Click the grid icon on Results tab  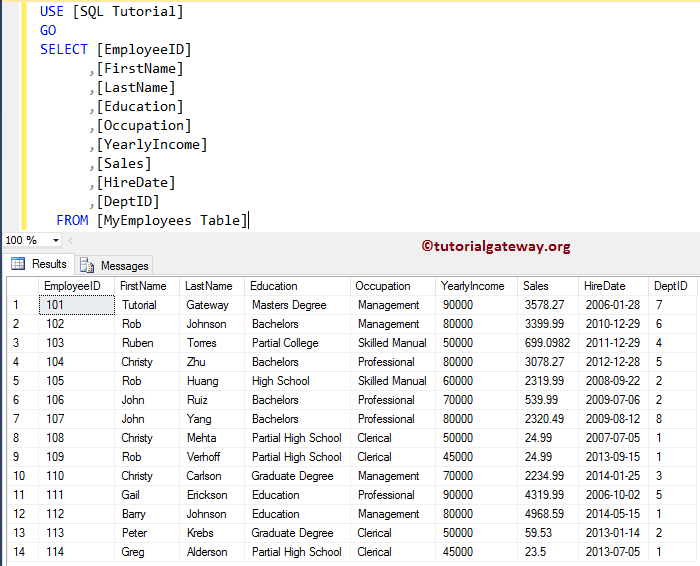pyautogui.click(x=17, y=264)
